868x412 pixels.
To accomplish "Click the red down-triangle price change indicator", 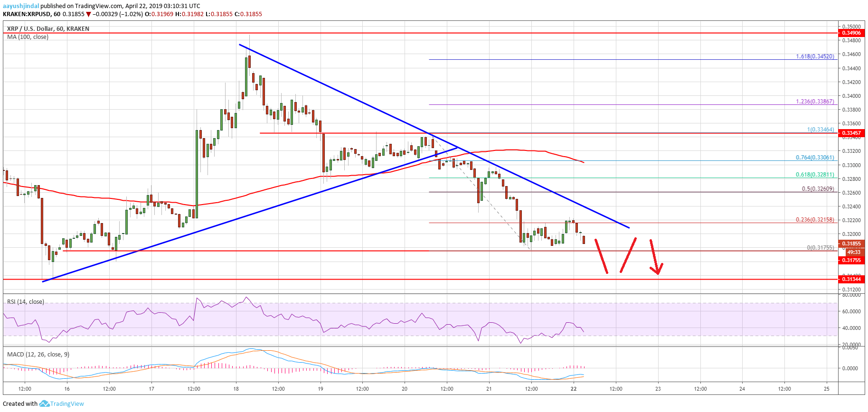I will pyautogui.click(x=88, y=14).
